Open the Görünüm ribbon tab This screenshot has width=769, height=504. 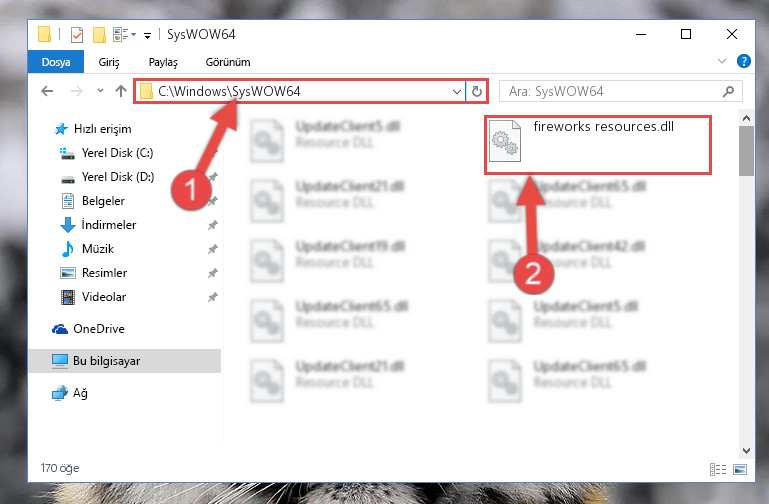point(228,62)
